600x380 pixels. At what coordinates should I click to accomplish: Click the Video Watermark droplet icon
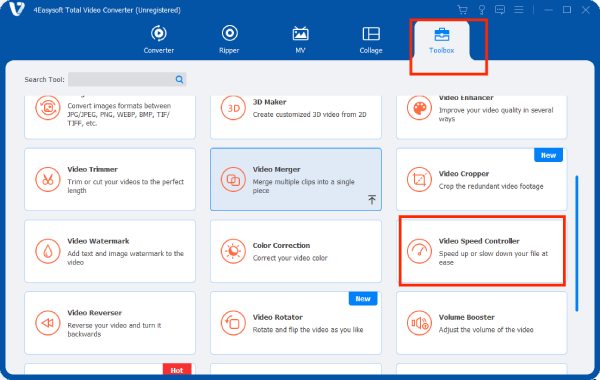click(48, 251)
